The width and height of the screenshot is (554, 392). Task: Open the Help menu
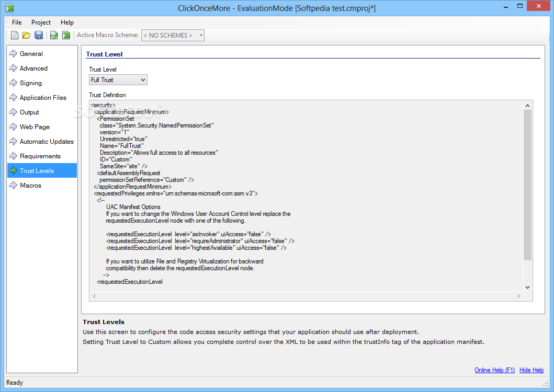tap(67, 22)
